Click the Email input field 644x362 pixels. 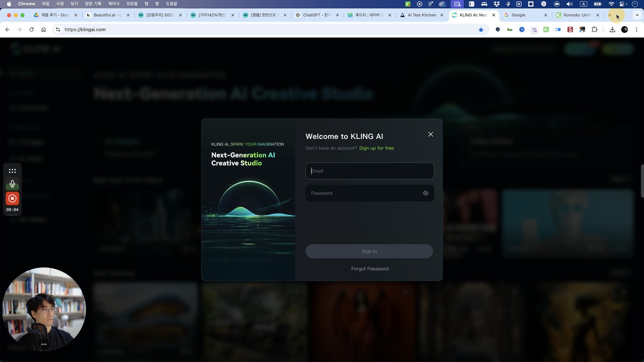click(x=369, y=171)
